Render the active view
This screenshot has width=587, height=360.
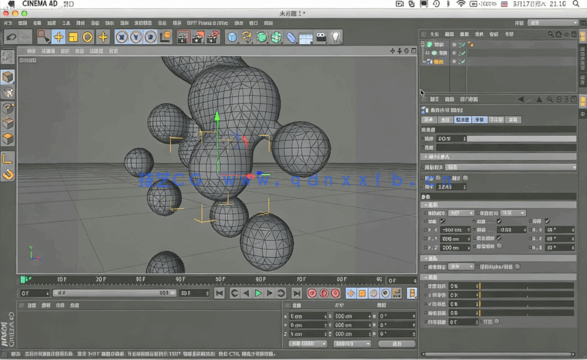(183, 37)
